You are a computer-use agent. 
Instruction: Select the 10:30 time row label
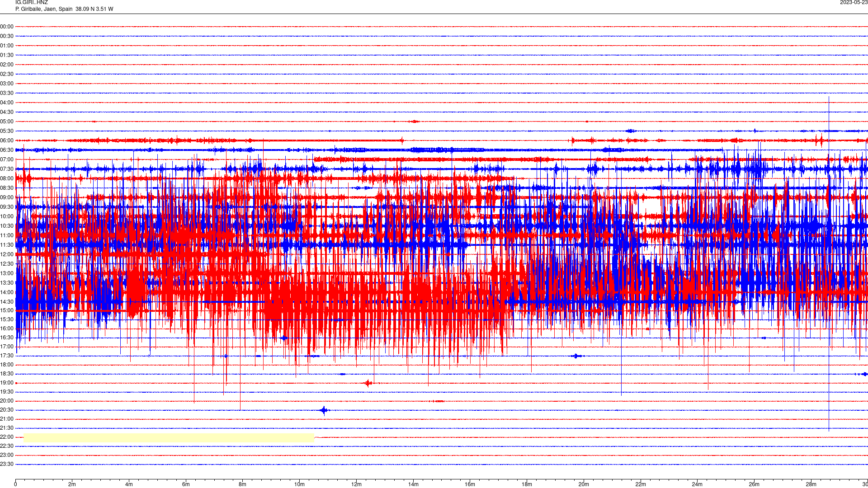pos(7,226)
